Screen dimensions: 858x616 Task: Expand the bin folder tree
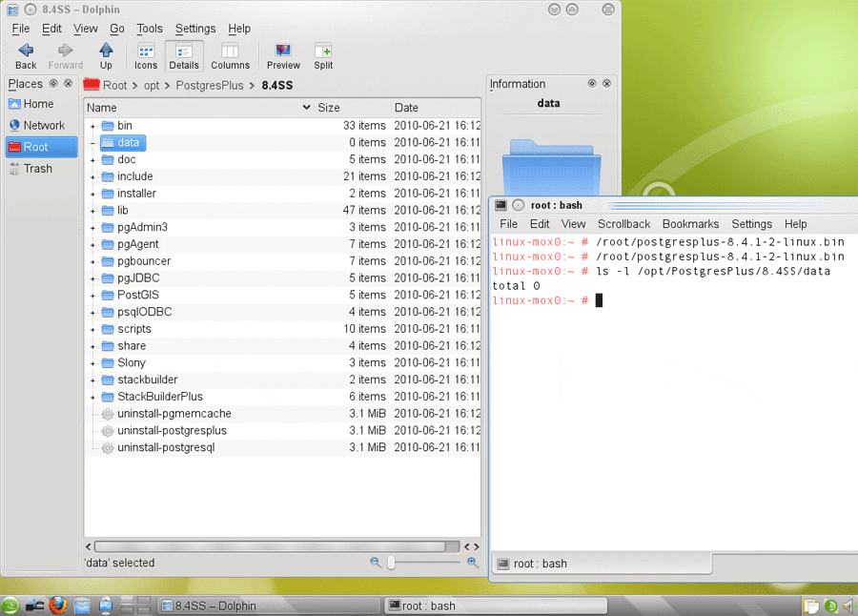click(x=92, y=127)
